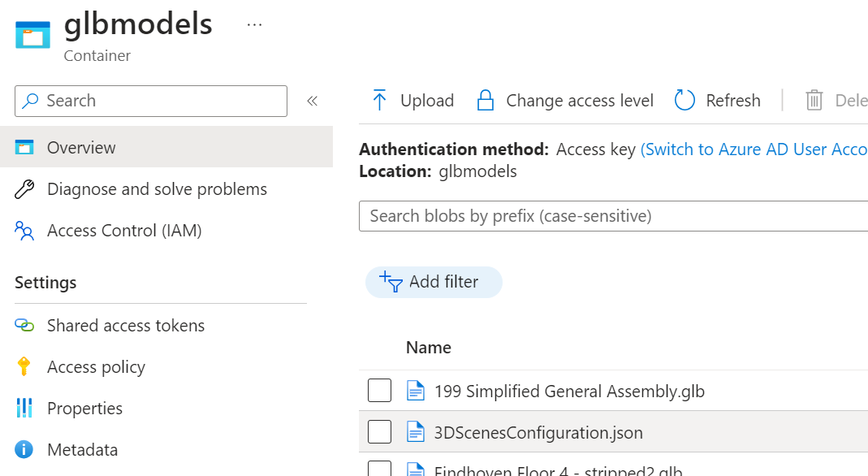868x476 pixels.
Task: Click the Shared access tokens link icon
Action: click(24, 326)
